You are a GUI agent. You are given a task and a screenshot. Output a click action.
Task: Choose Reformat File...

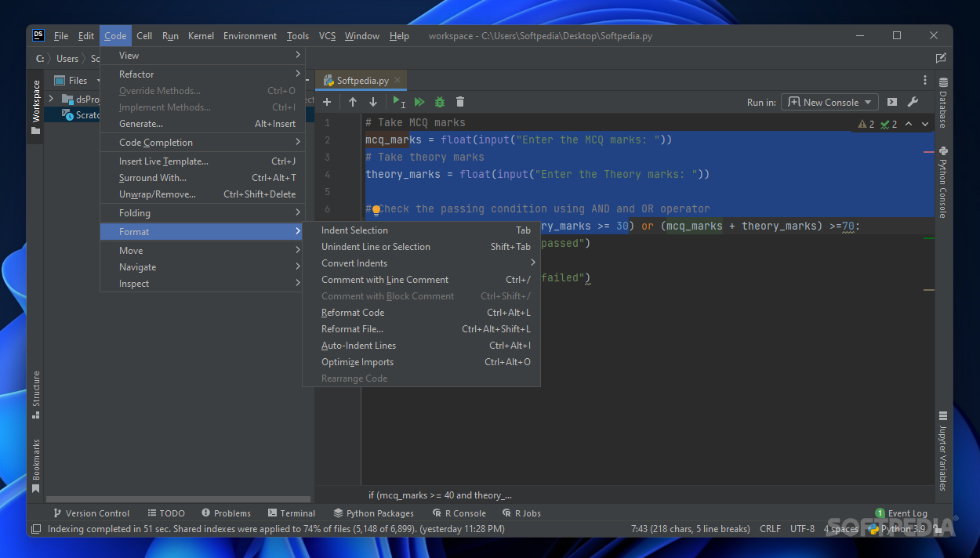coord(421,328)
